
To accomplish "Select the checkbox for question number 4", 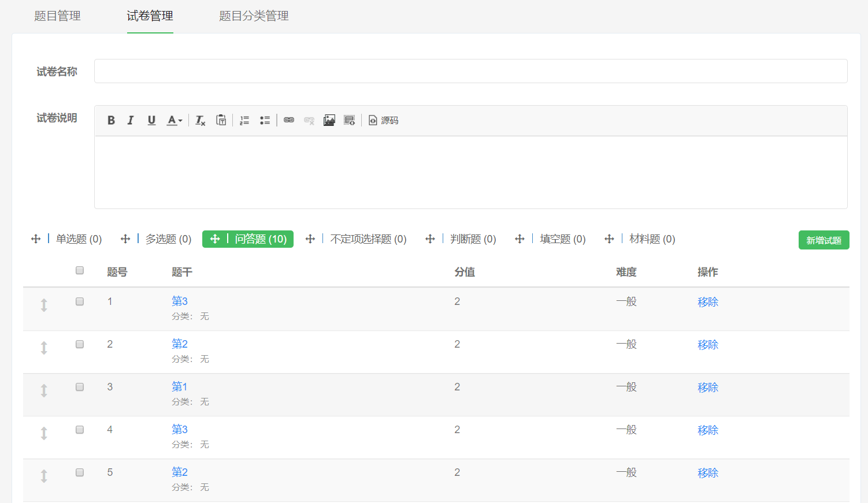I will click(80, 430).
